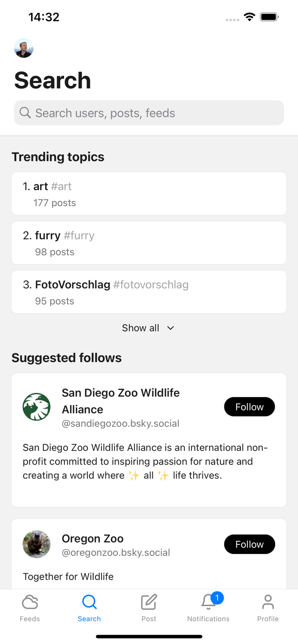Open the Notifications bell icon

tap(208, 602)
